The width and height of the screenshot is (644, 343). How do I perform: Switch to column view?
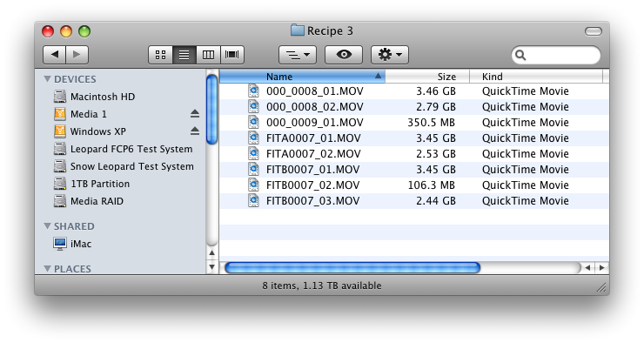pyautogui.click(x=208, y=55)
